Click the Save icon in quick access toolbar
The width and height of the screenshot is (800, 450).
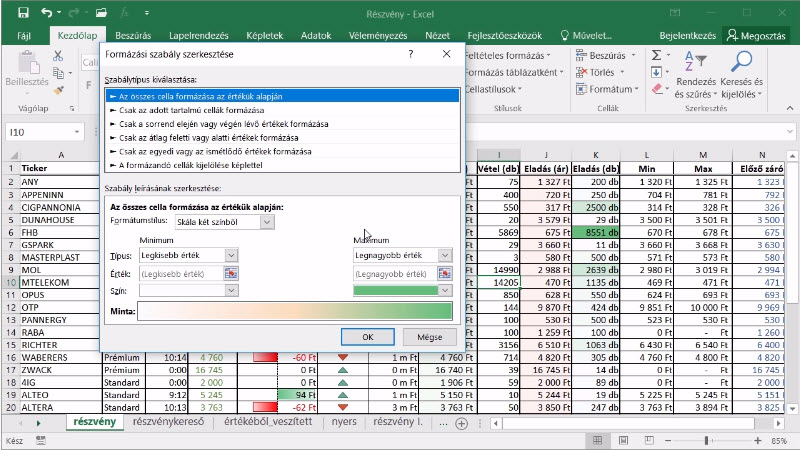click(x=23, y=13)
